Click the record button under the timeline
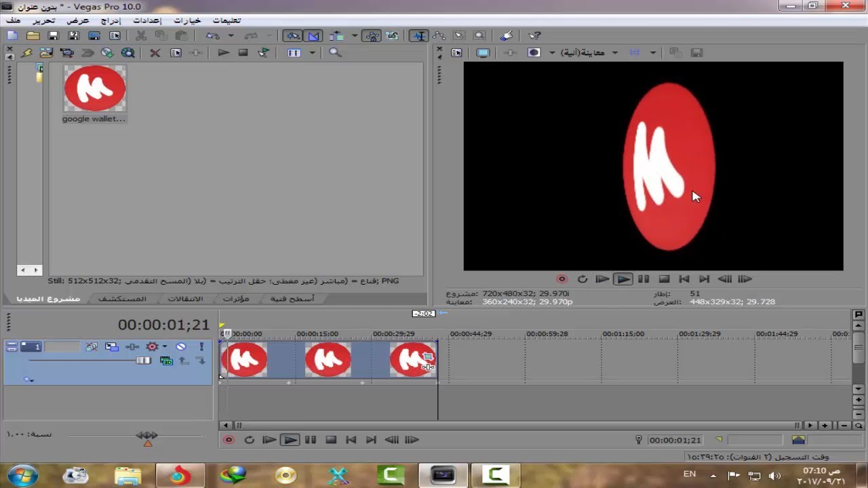The image size is (868, 488). tap(229, 440)
